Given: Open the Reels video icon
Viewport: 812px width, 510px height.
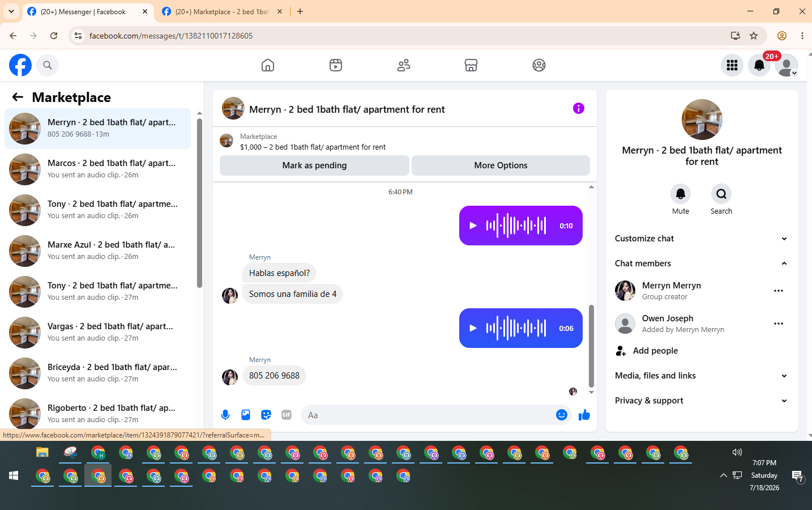Looking at the screenshot, I should point(336,65).
